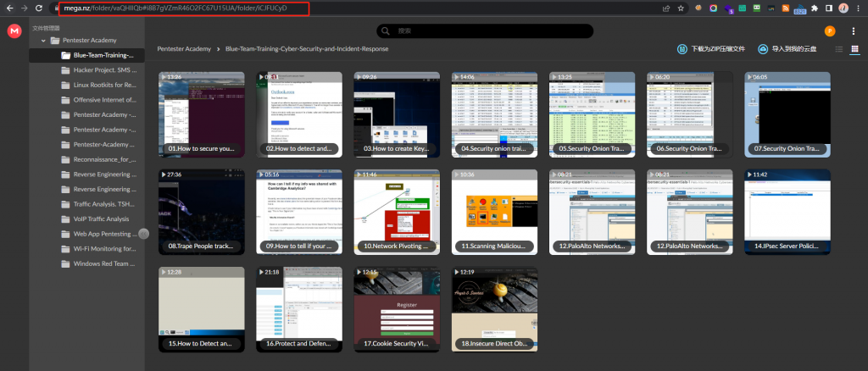
Task: Open video 02.How to detect and...
Action: (x=299, y=114)
